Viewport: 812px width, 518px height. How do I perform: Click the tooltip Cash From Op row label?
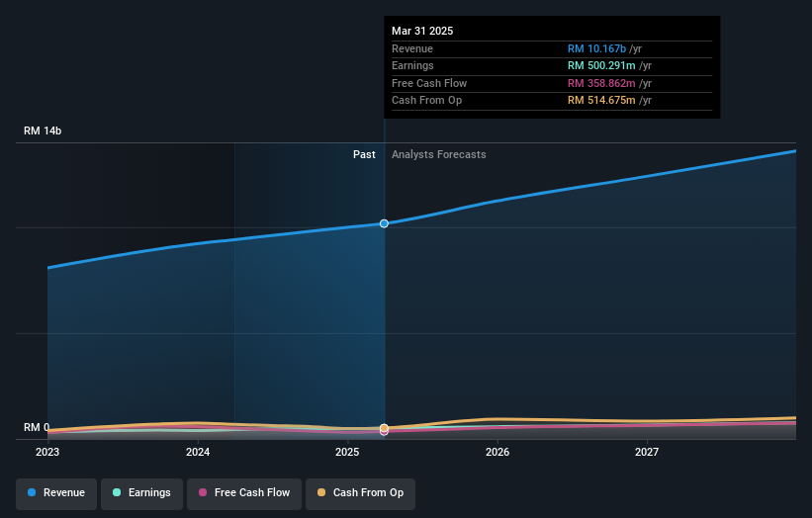click(x=426, y=101)
